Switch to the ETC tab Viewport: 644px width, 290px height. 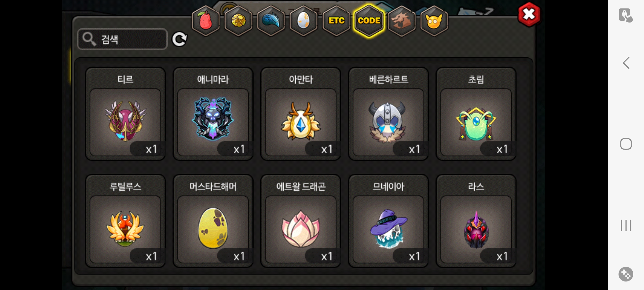click(336, 21)
